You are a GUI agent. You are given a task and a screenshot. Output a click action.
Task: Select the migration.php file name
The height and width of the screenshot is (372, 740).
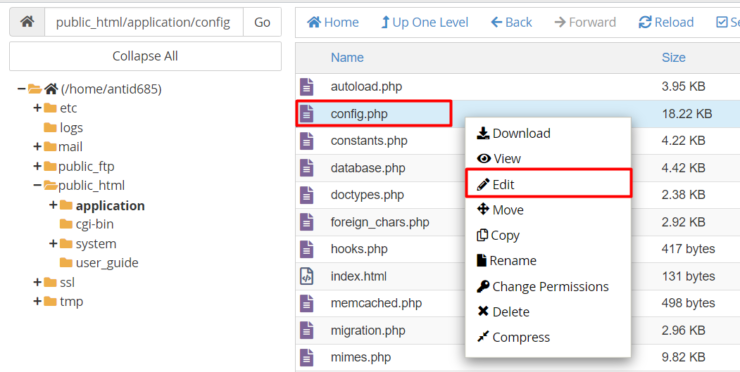tap(368, 330)
